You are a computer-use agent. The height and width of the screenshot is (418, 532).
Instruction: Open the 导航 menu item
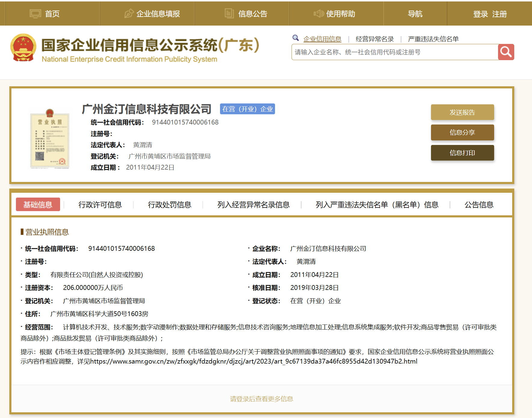(415, 13)
